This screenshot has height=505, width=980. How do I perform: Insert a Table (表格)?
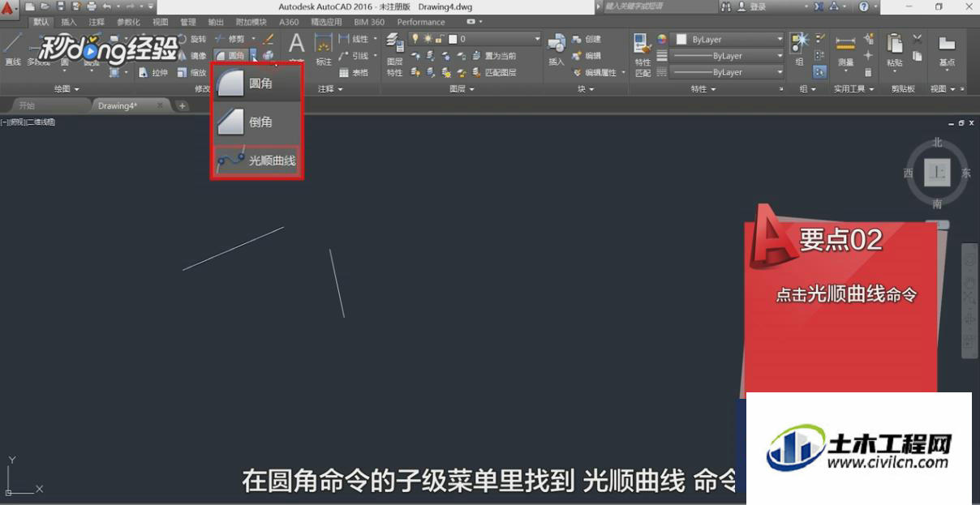[x=354, y=72]
